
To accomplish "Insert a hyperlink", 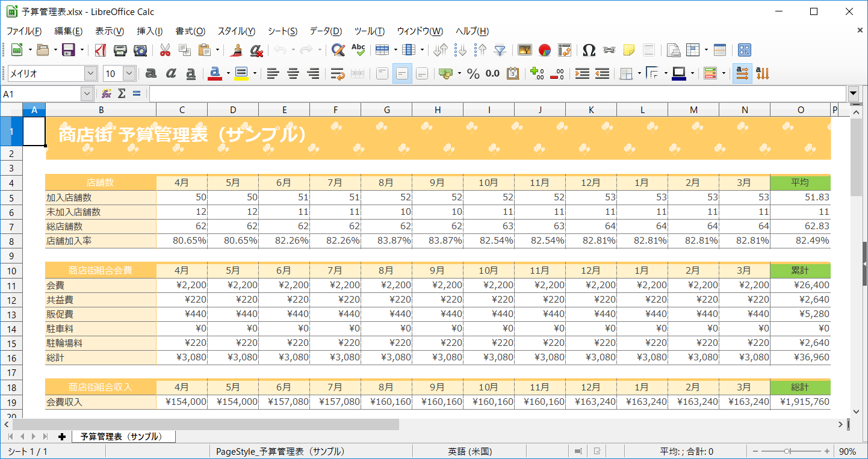I will click(x=609, y=50).
